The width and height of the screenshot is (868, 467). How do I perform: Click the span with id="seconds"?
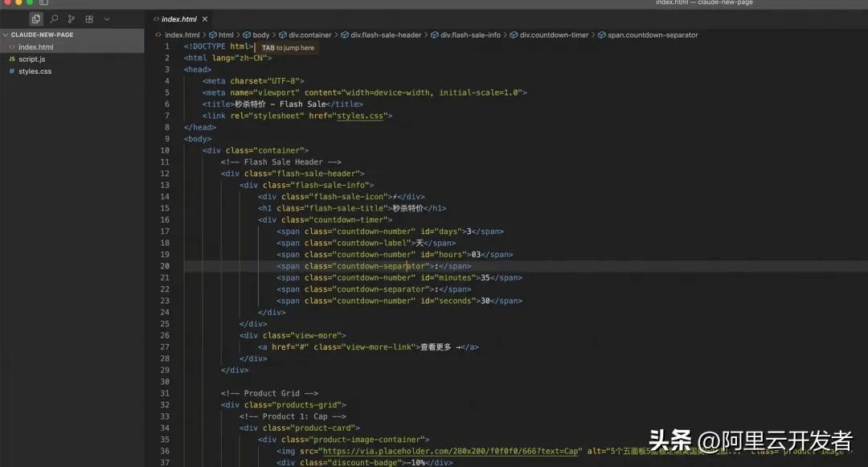[x=399, y=301]
